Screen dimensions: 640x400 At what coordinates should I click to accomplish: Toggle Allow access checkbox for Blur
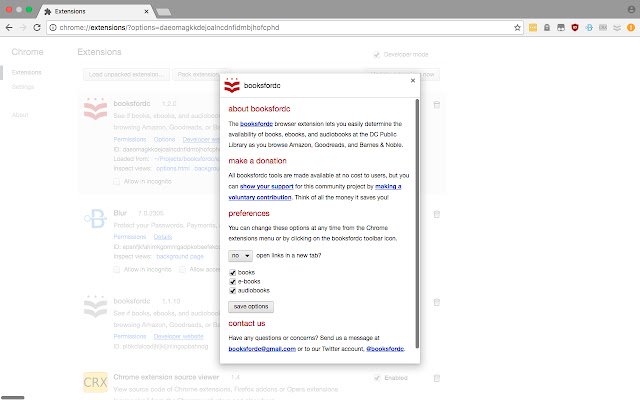click(182, 269)
